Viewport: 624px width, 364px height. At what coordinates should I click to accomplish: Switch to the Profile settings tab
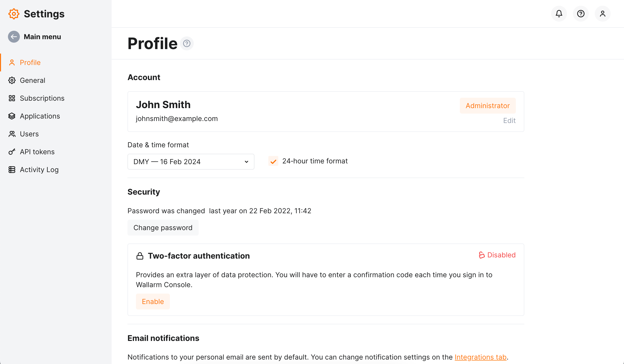[x=30, y=62]
